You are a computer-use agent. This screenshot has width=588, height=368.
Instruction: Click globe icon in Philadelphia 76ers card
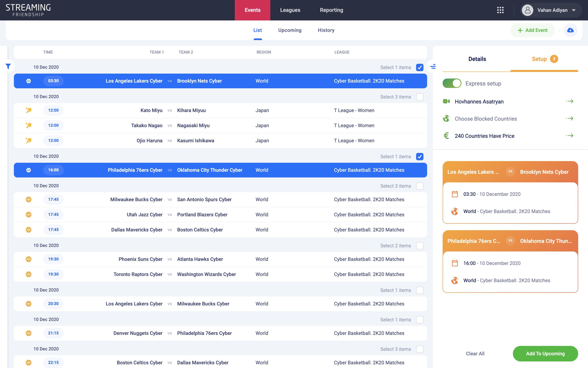455,280
